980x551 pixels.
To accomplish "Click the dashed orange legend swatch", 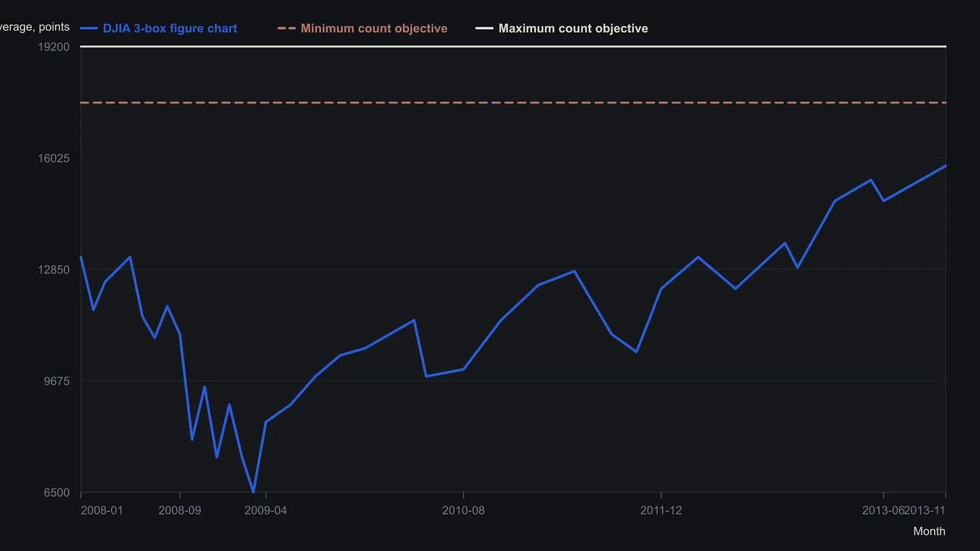I will coord(286,28).
